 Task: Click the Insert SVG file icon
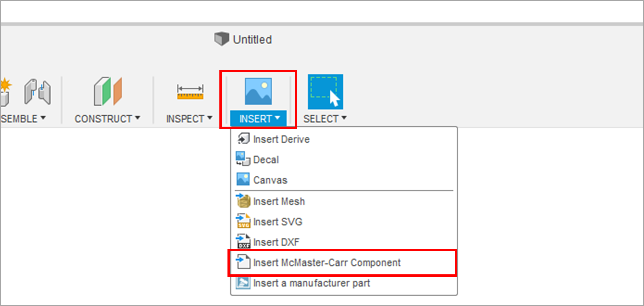[x=243, y=221]
